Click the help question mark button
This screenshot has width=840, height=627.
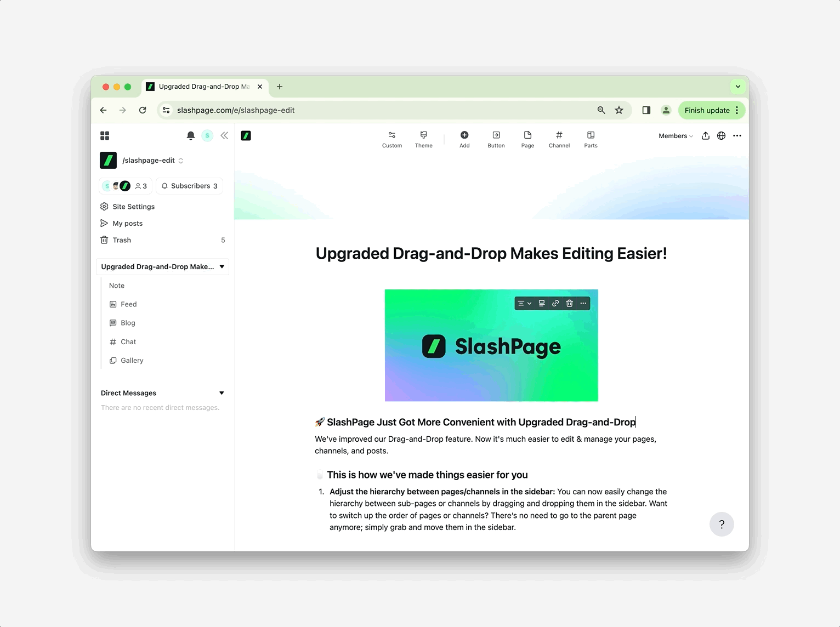click(x=722, y=524)
